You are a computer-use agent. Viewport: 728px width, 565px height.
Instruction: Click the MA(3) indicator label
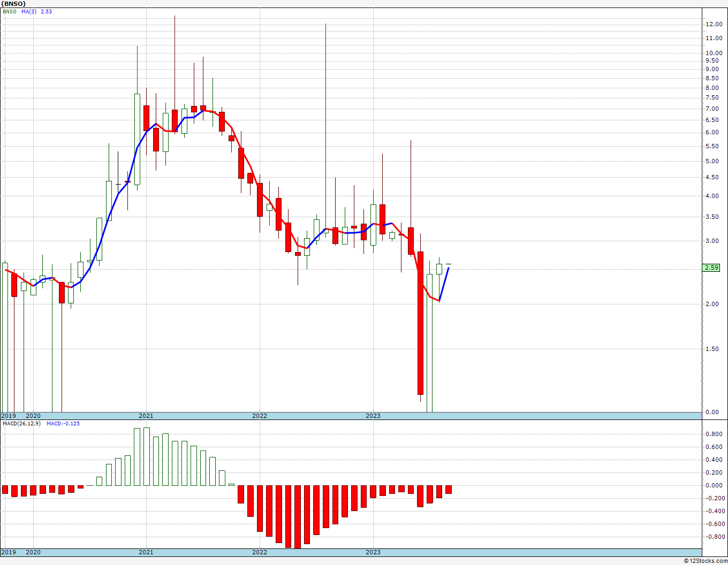click(29, 11)
